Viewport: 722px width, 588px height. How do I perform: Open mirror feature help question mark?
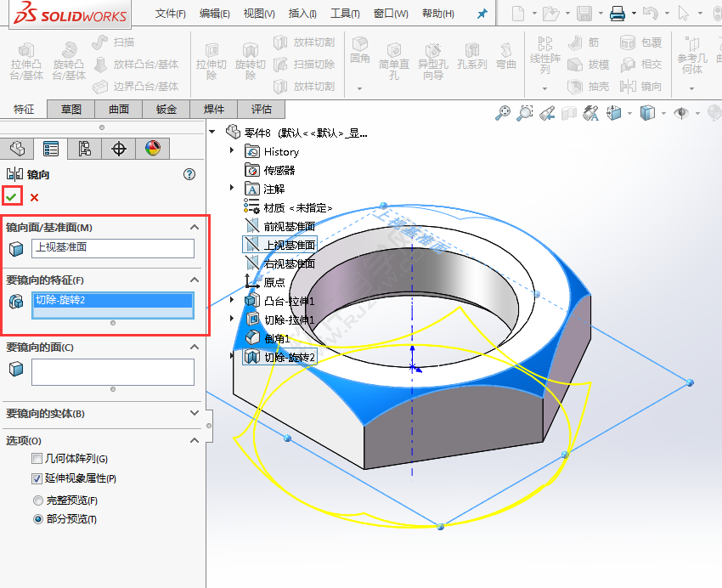189,174
